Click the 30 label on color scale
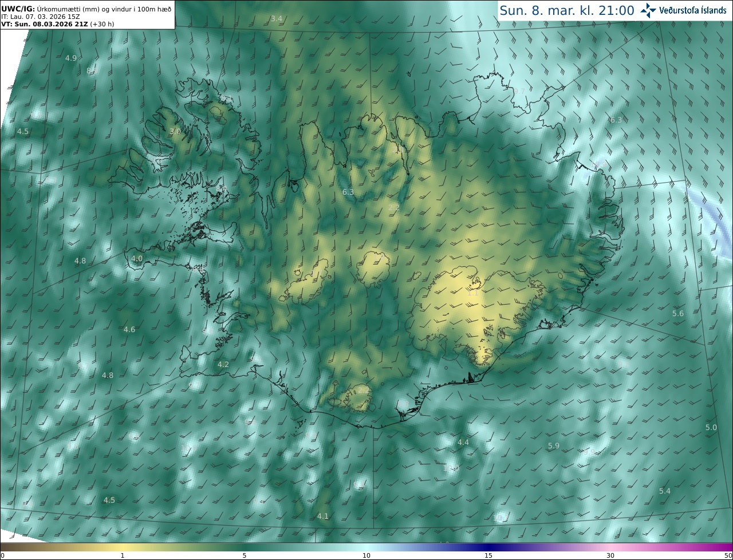 coord(610,555)
